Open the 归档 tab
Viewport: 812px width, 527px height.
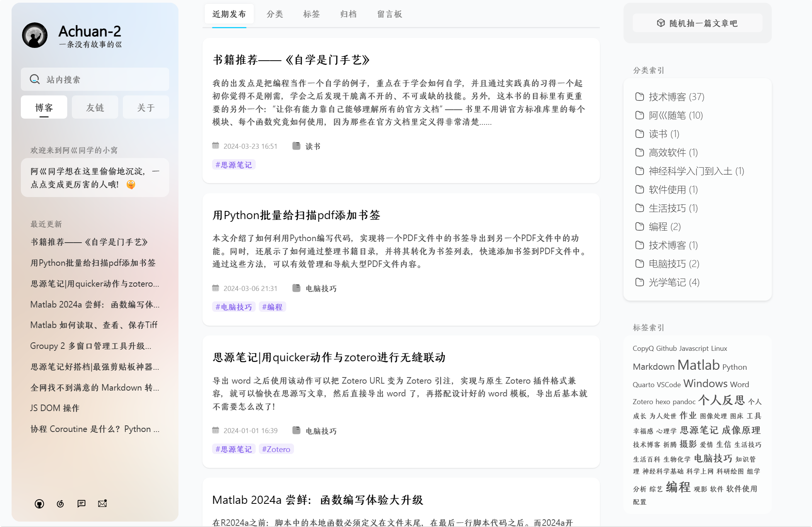point(348,14)
